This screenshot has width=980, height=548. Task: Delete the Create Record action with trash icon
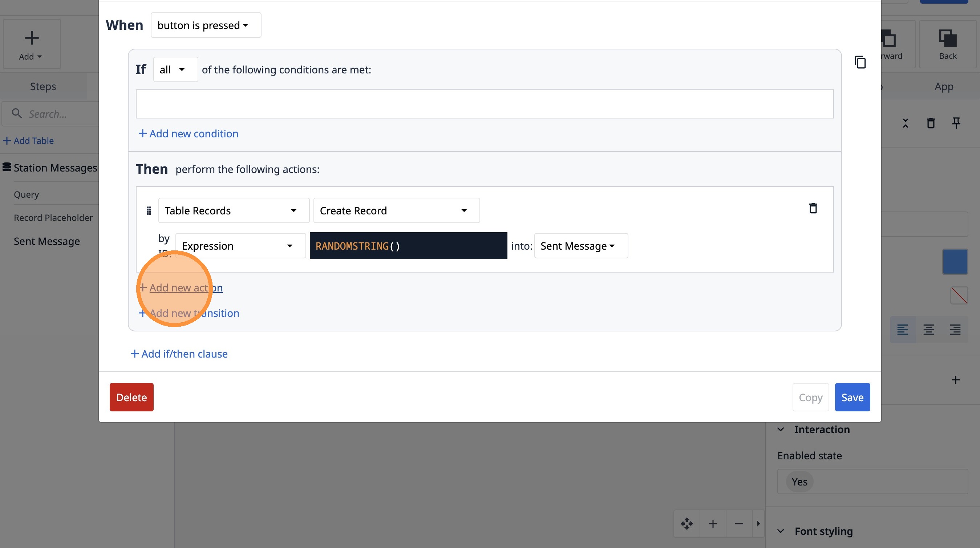pyautogui.click(x=813, y=208)
